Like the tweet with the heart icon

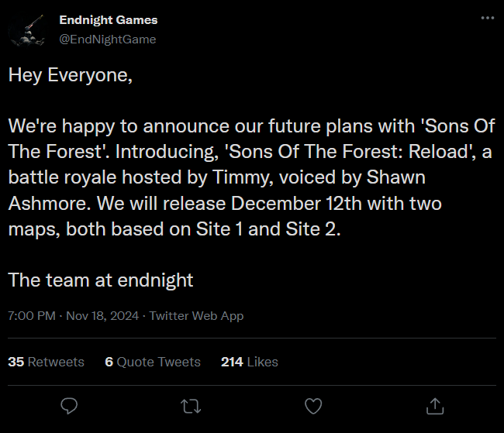(x=313, y=405)
